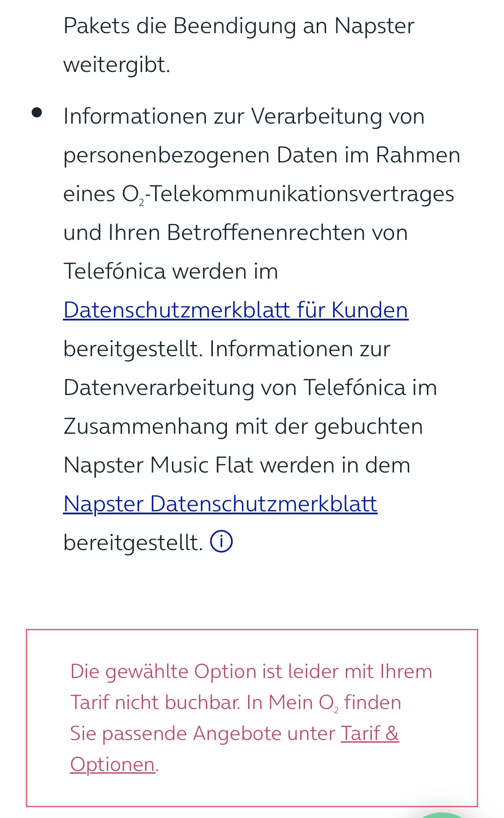Open 'Datenschutzmerkblatt für Kunden' link
The width and height of the screenshot is (504, 818).
[236, 310]
